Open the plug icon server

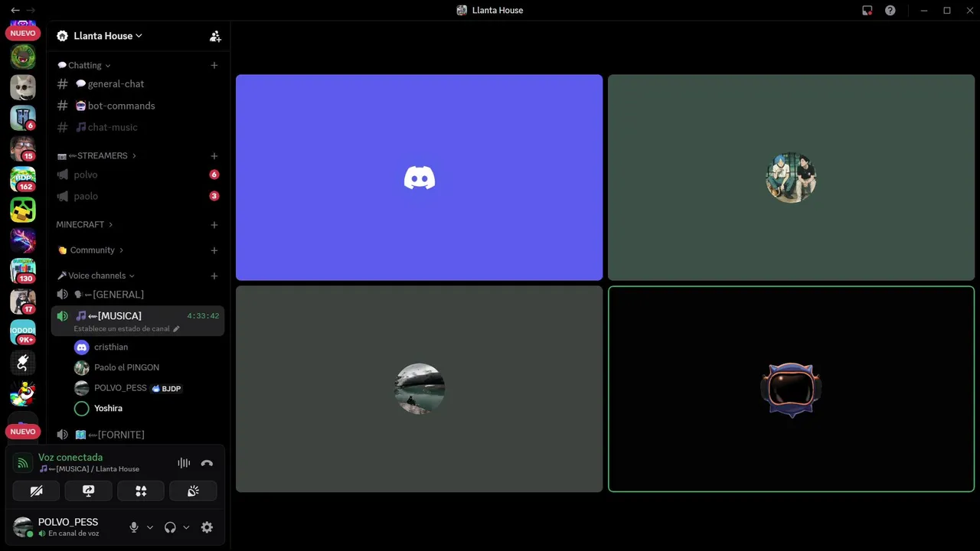click(x=23, y=363)
